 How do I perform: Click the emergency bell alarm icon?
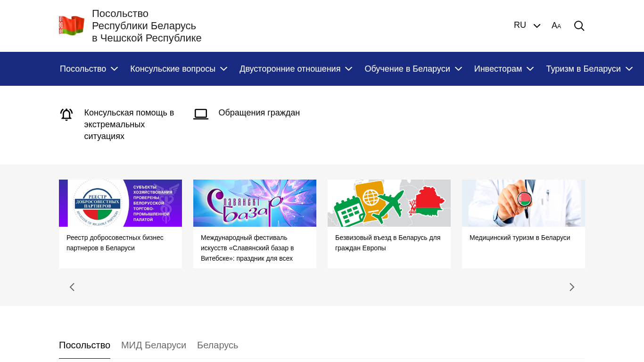coord(66,115)
